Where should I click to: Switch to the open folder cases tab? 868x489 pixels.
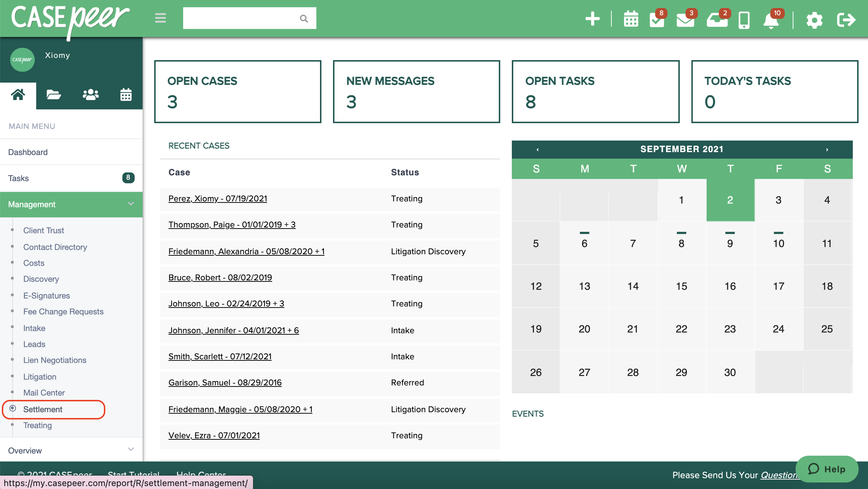click(x=54, y=95)
